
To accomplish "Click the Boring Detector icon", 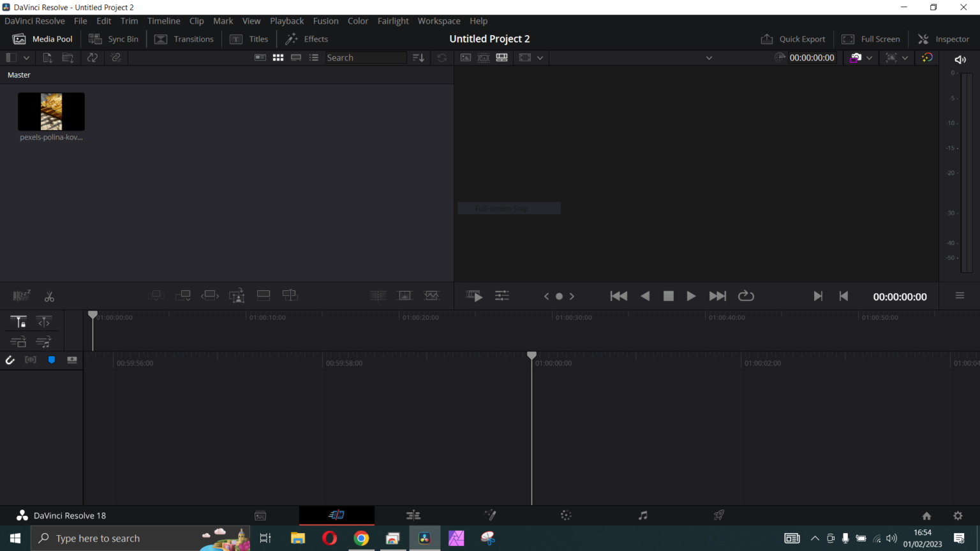I will coord(22,296).
